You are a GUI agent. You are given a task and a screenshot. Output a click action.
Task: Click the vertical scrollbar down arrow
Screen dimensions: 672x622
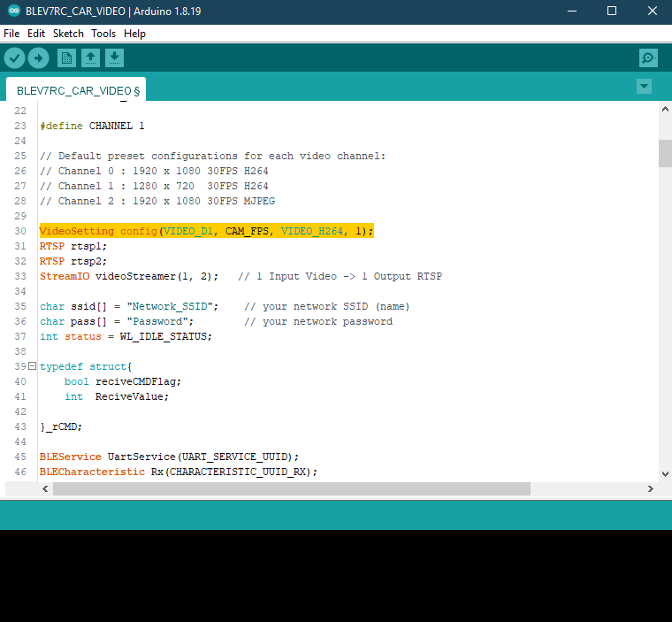coord(664,474)
